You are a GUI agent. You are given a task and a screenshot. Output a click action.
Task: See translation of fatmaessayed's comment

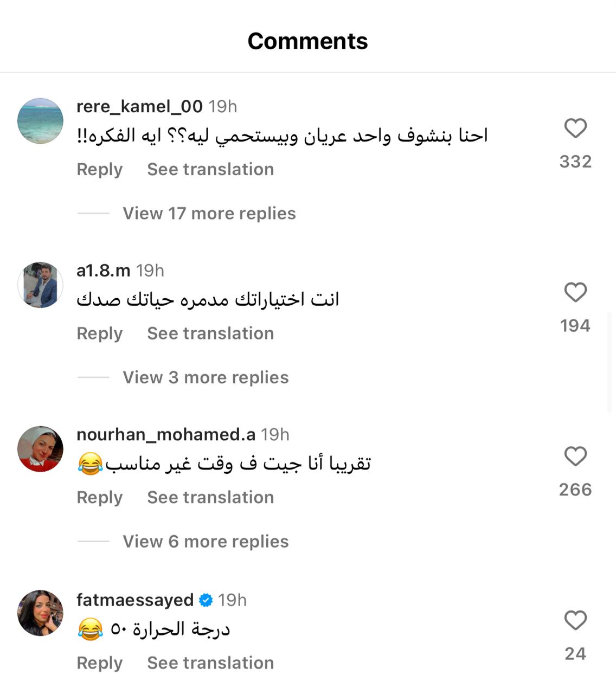210,663
